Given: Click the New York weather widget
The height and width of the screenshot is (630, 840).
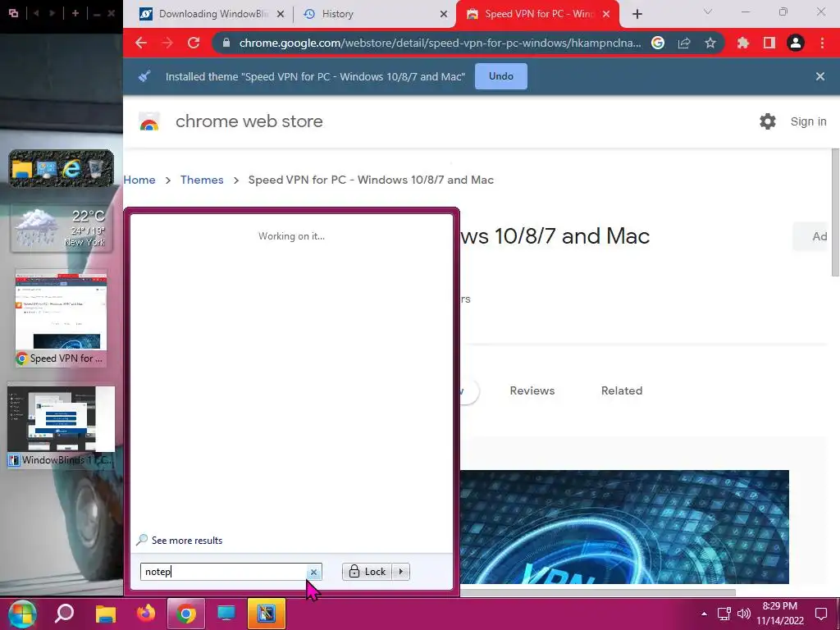Looking at the screenshot, I should (61, 229).
